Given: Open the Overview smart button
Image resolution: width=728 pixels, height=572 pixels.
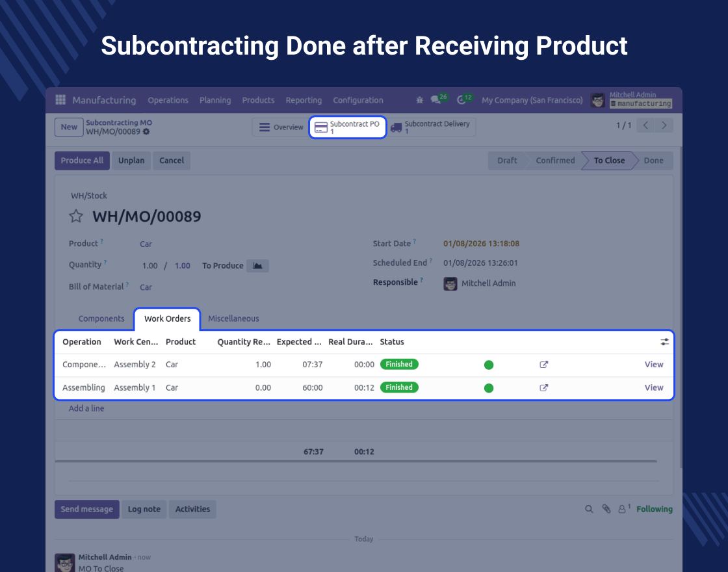Looking at the screenshot, I should tap(280, 127).
